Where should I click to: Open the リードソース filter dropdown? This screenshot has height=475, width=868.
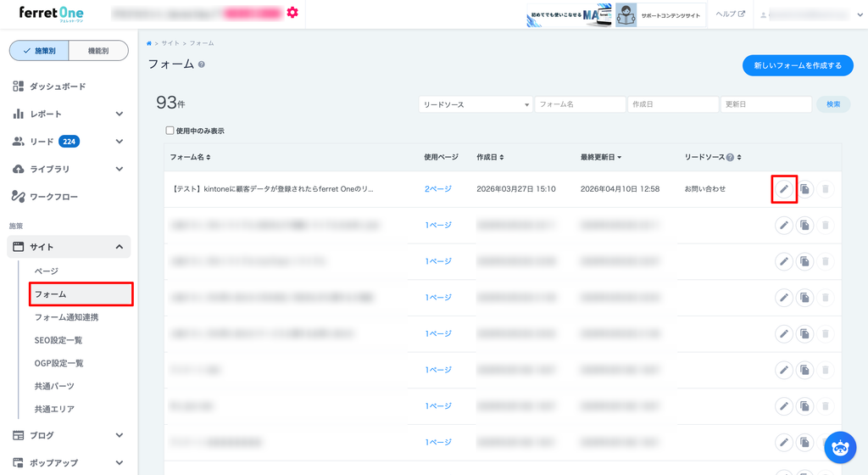click(x=475, y=104)
